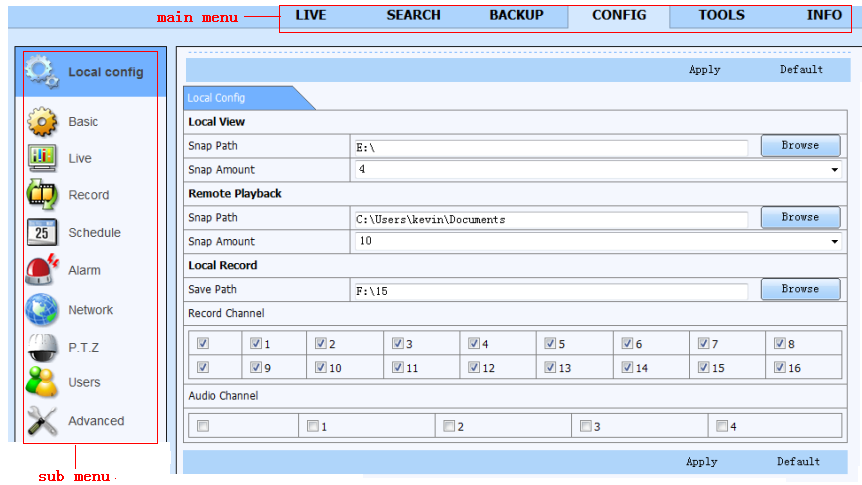This screenshot has height=485, width=862.
Task: Uncheck record channel 13
Action: pyautogui.click(x=550, y=367)
